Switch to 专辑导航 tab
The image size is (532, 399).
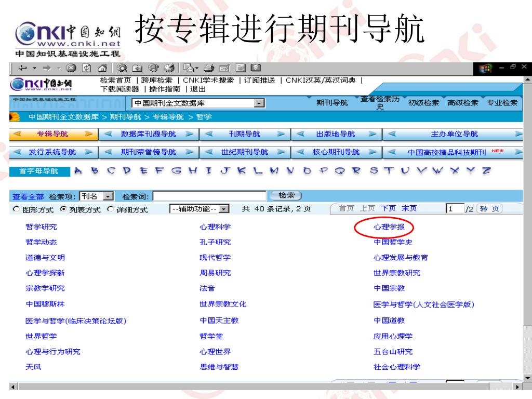54,134
